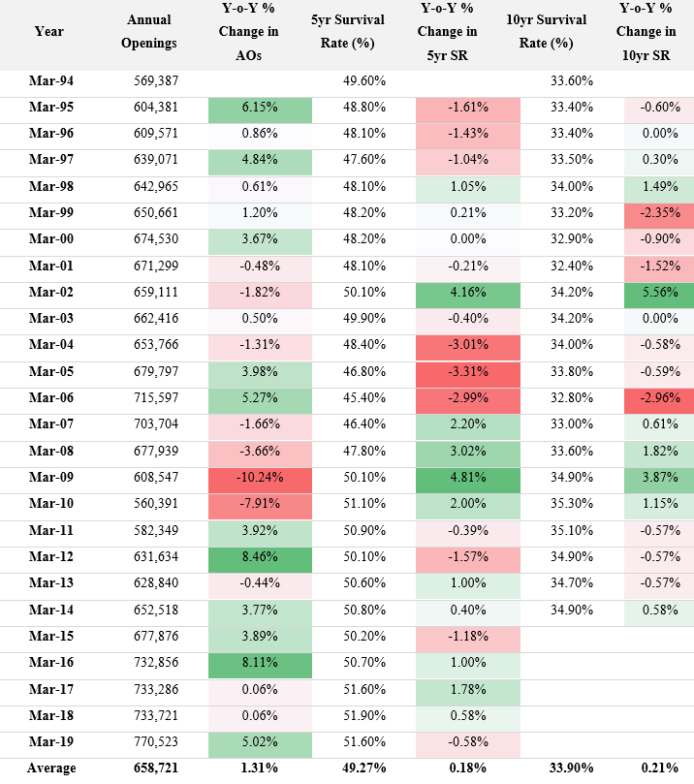Click the 569,387 openings cell
This screenshot has height=784, width=694.
click(x=155, y=82)
